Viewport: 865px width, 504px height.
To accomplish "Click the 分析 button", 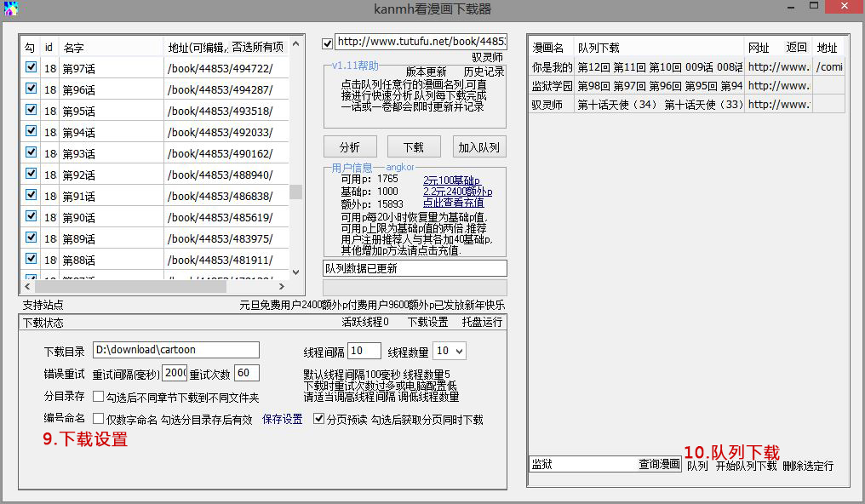I will coord(350,146).
